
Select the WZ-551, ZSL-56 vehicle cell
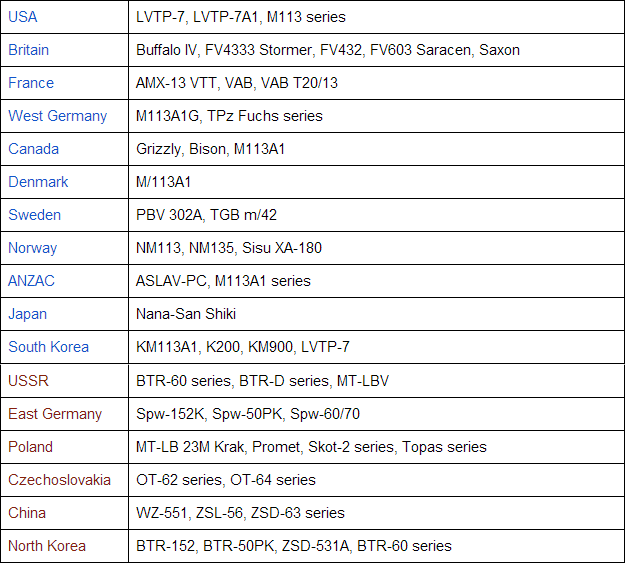click(x=240, y=513)
